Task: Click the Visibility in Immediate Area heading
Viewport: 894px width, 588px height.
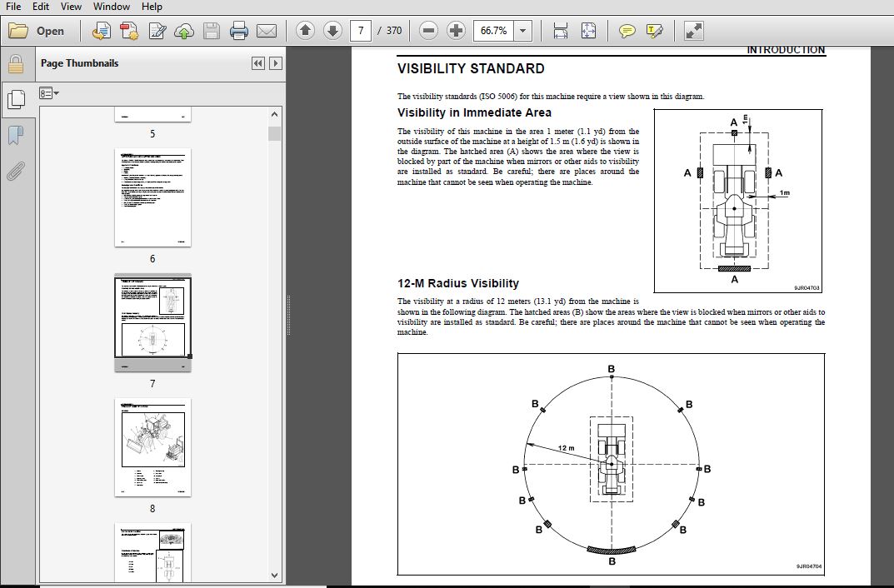Action: 474,112
